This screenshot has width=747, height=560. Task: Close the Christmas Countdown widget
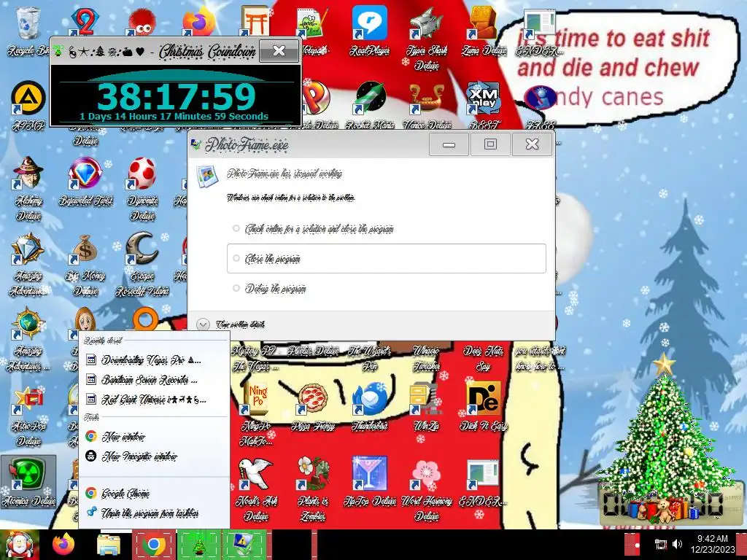point(279,50)
